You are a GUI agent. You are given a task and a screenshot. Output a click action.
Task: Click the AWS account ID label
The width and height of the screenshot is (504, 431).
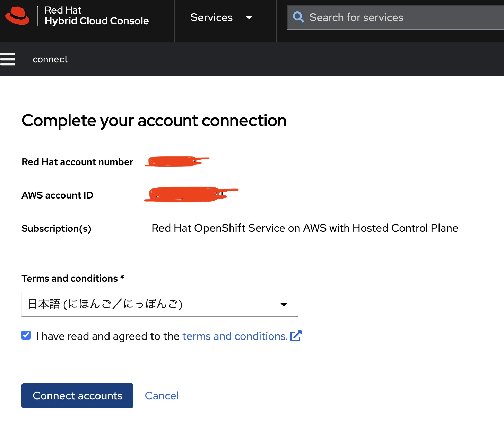point(57,195)
